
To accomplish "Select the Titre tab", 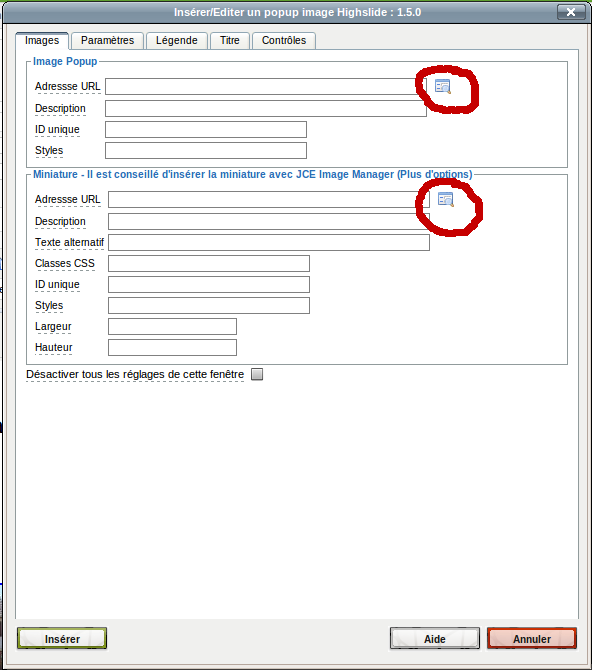I will pos(230,41).
